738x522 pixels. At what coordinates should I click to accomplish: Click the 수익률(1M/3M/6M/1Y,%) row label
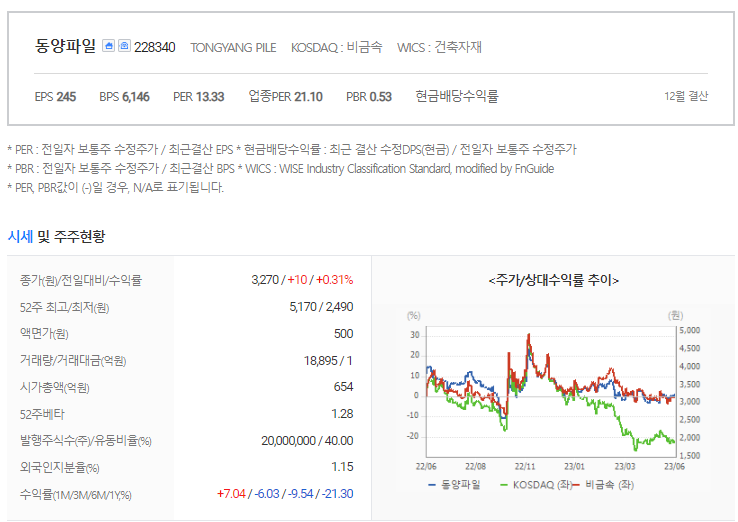pos(76,495)
